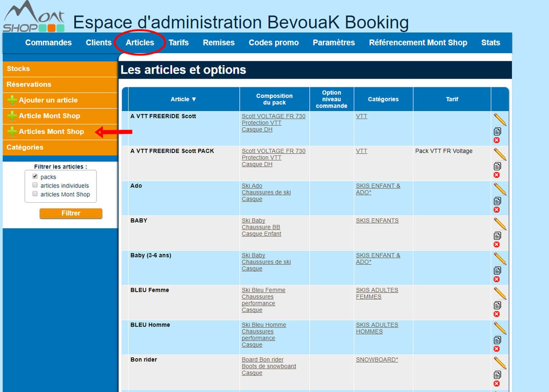
Task: Duplicate the Bon rider pack
Action: 497,375
